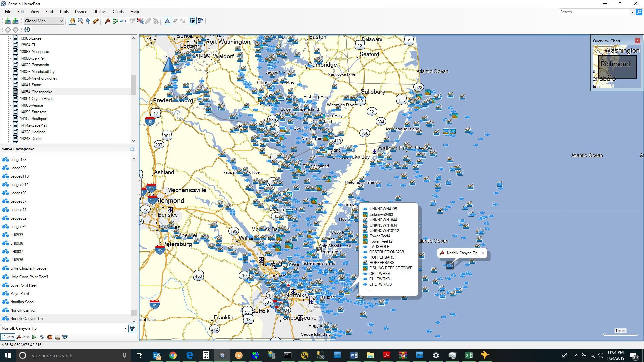The width and height of the screenshot is (644, 362).
Task: Open Chrome from the taskbar
Action: click(x=173, y=355)
